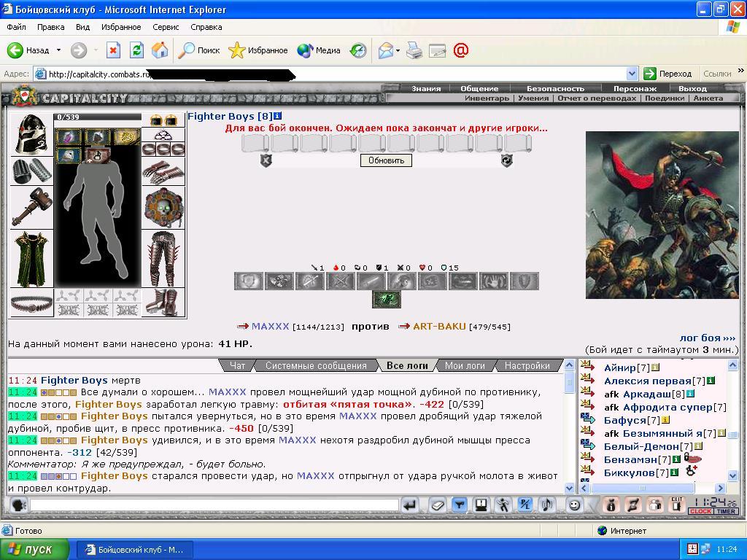This screenshot has height=560, width=747.
Task: Click the Обновить button
Action: (386, 160)
